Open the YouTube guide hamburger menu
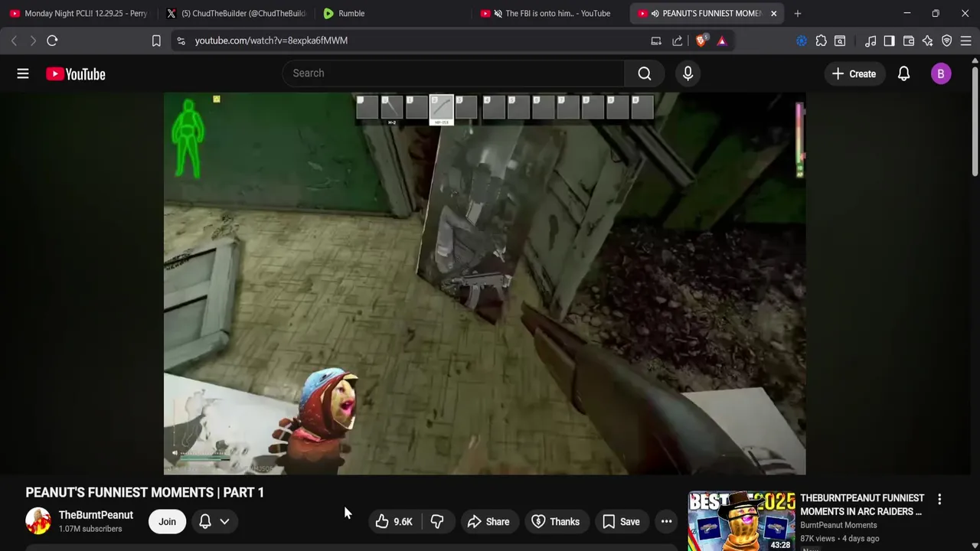Viewport: 980px width, 551px height. [23, 73]
